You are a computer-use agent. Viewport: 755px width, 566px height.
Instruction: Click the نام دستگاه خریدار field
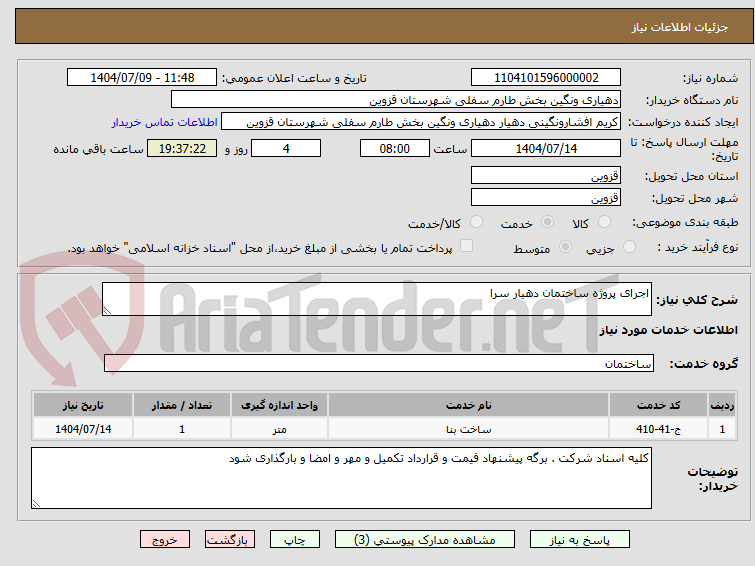click(396, 100)
